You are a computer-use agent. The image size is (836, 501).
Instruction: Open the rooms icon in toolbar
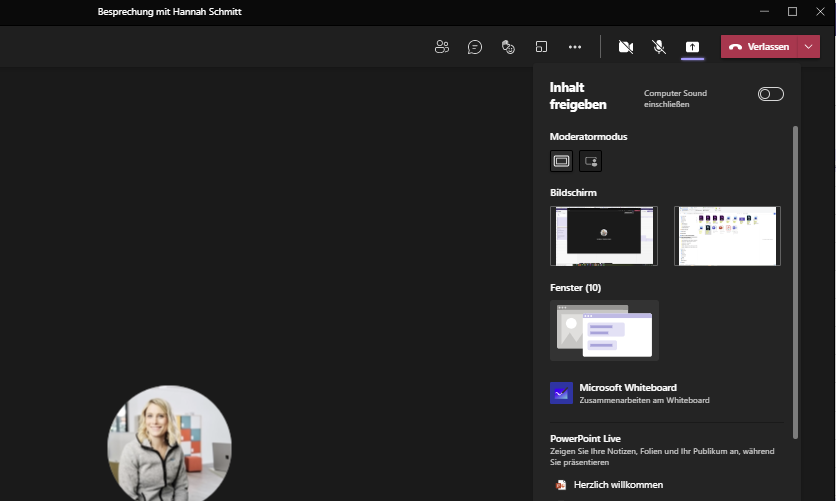click(x=541, y=47)
